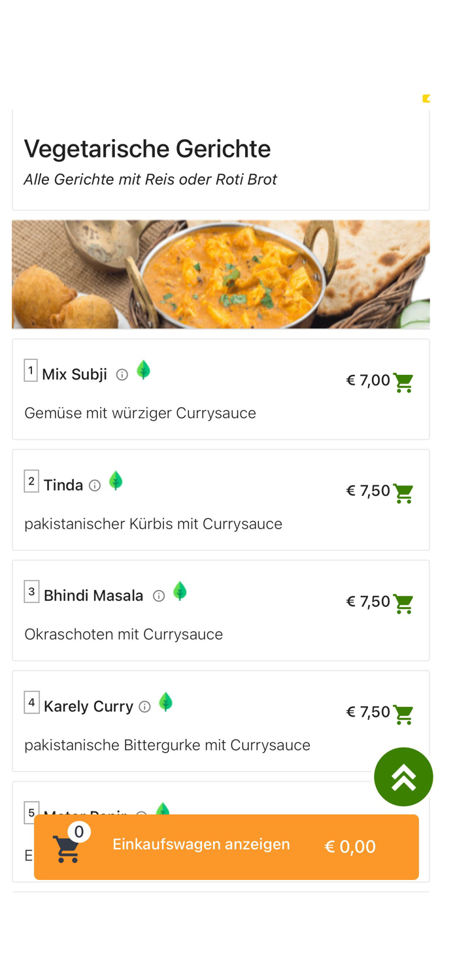Open the info icon next to Bhindi Masala
453x980 pixels.
(x=158, y=596)
